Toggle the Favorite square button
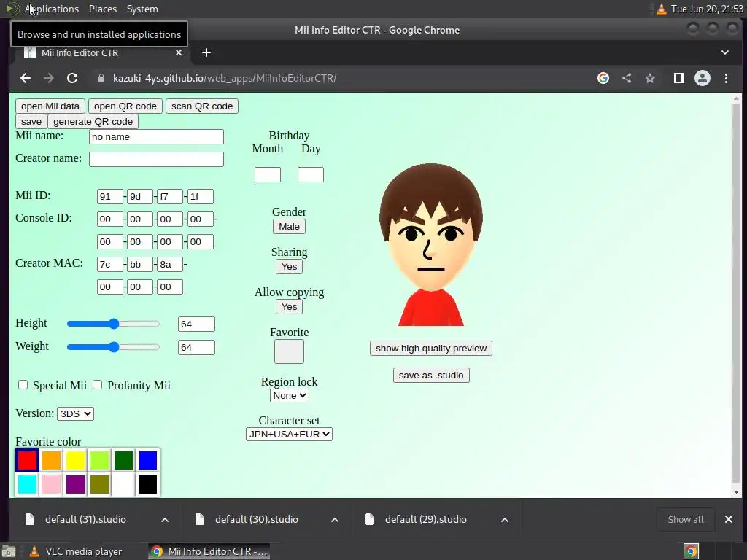This screenshot has height=560, width=747. pos(289,351)
